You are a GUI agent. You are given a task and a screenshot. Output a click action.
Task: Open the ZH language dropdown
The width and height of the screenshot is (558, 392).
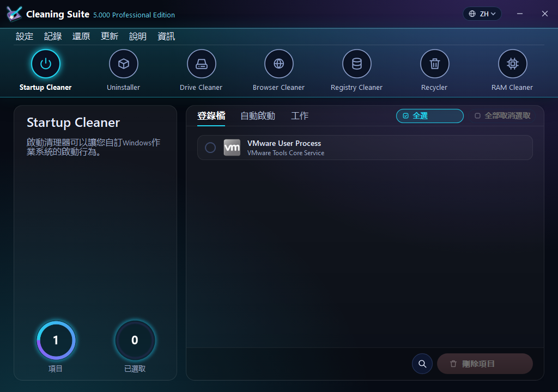click(x=482, y=14)
